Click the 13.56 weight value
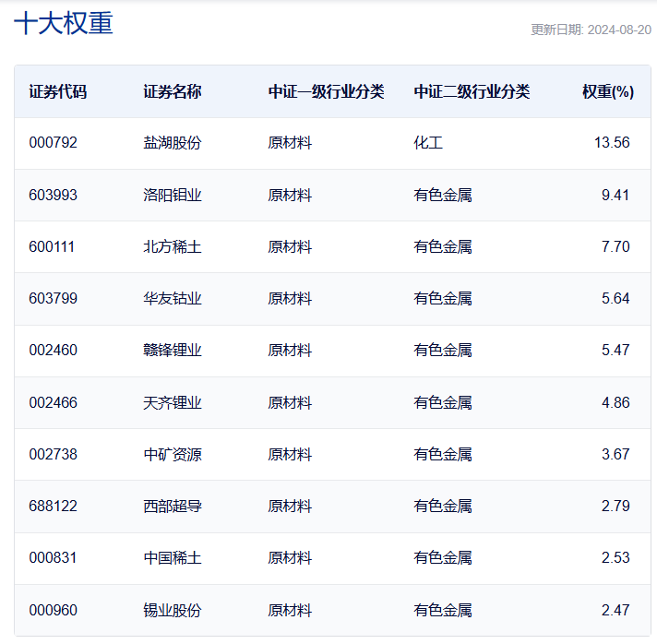The width and height of the screenshot is (657, 644). 612,143
